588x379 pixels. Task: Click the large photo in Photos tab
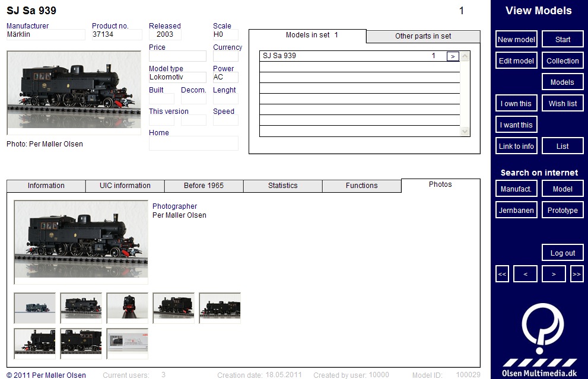81,242
